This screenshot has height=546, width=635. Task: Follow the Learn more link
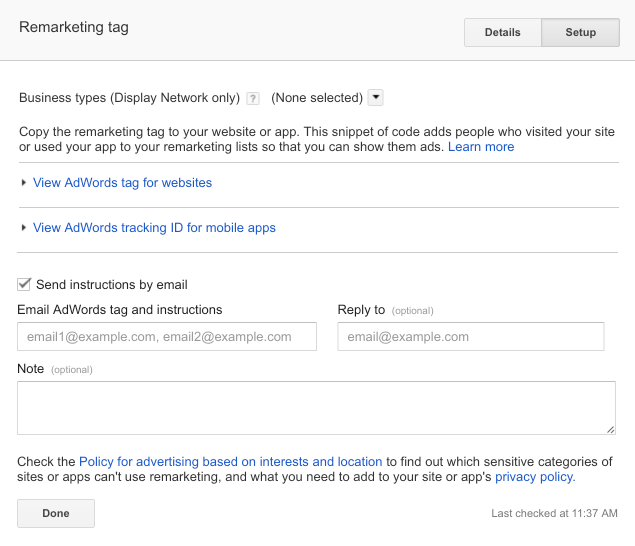pyautogui.click(x=481, y=147)
